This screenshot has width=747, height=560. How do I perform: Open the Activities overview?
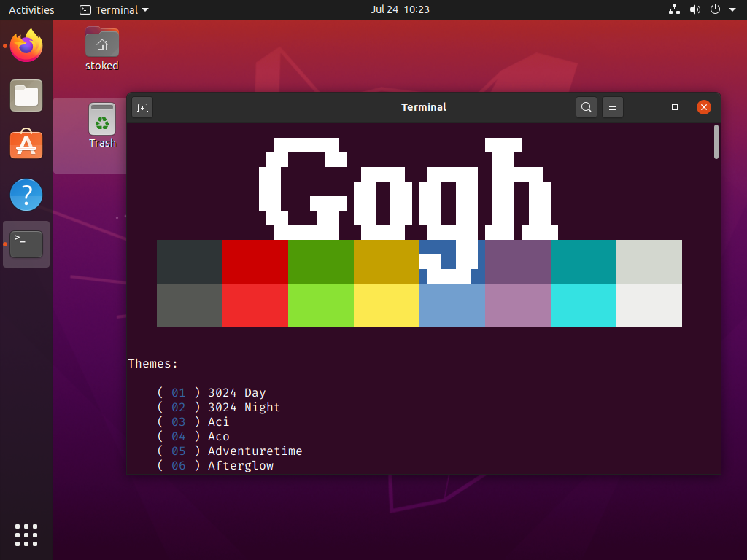(x=31, y=10)
